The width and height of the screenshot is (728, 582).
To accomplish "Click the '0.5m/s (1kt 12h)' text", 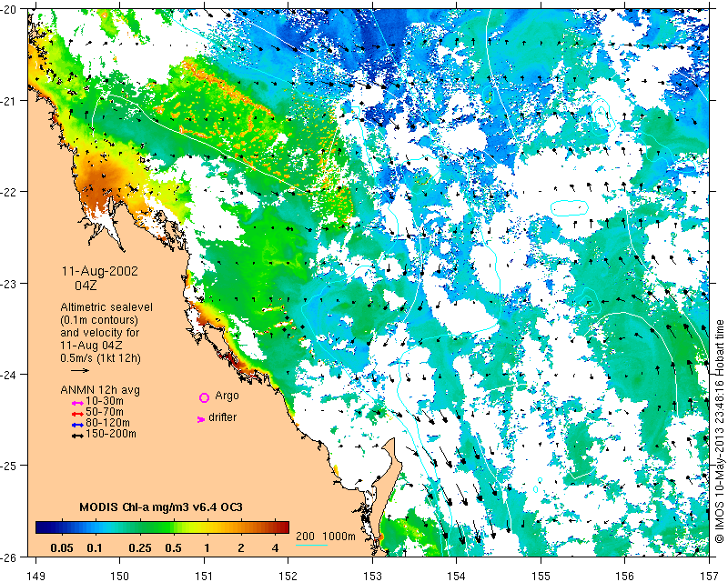I will click(x=100, y=358).
